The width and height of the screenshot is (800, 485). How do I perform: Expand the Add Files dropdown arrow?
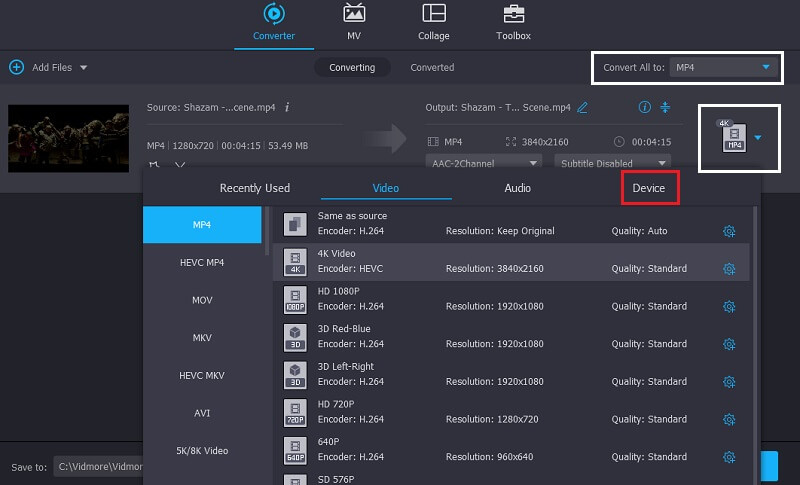click(x=84, y=68)
